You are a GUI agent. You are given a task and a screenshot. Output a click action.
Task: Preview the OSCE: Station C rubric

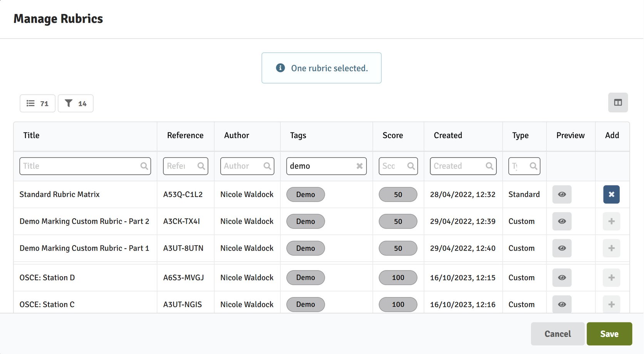[562, 304]
